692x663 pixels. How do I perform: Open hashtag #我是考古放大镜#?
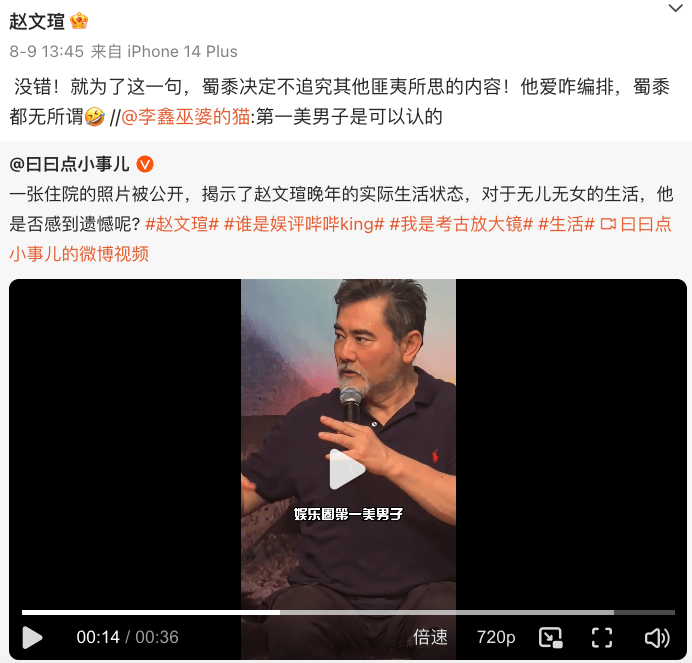461,224
